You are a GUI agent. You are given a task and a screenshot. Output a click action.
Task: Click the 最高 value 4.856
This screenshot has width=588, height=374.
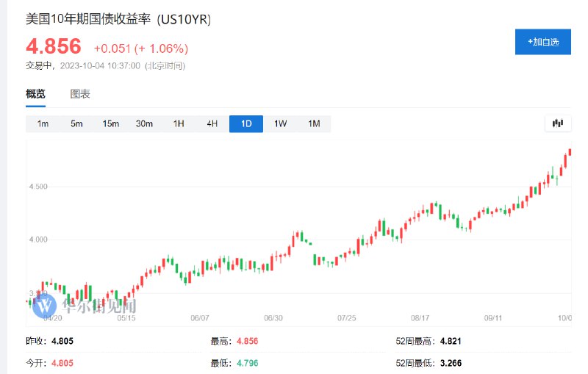[x=247, y=341]
